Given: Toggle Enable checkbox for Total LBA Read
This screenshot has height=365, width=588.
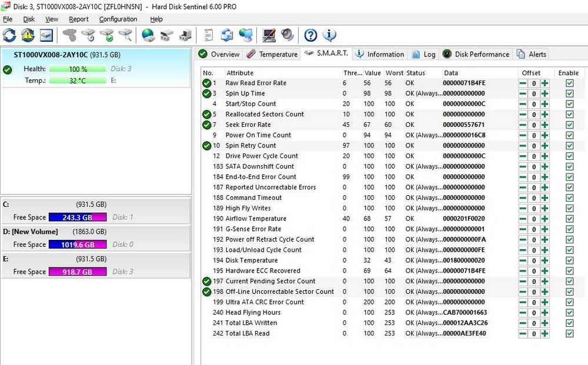Looking at the screenshot, I should (570, 333).
